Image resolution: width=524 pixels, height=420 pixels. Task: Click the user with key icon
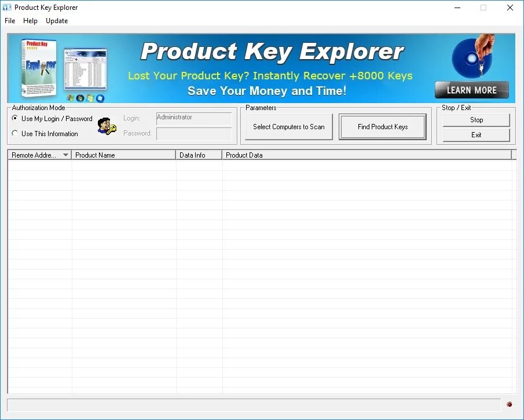[107, 126]
